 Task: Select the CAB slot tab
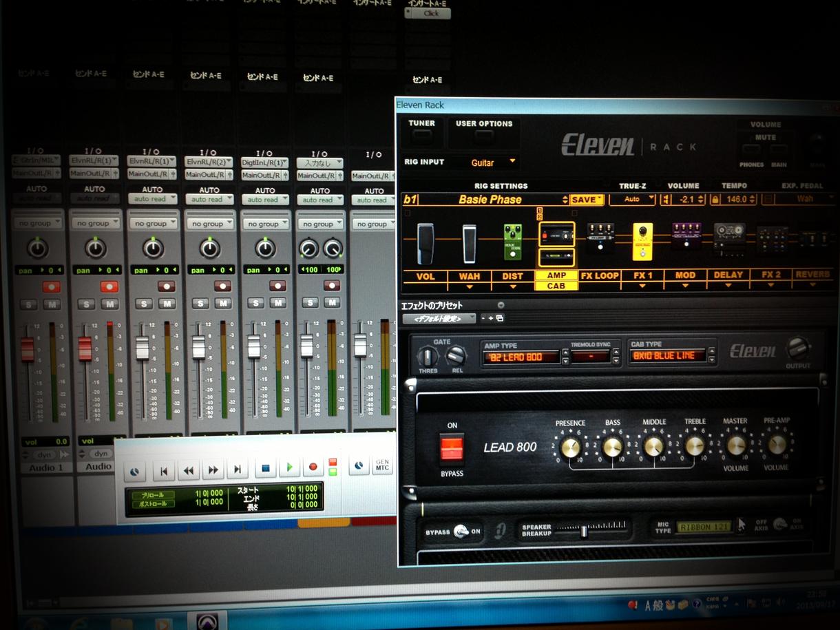pos(556,286)
